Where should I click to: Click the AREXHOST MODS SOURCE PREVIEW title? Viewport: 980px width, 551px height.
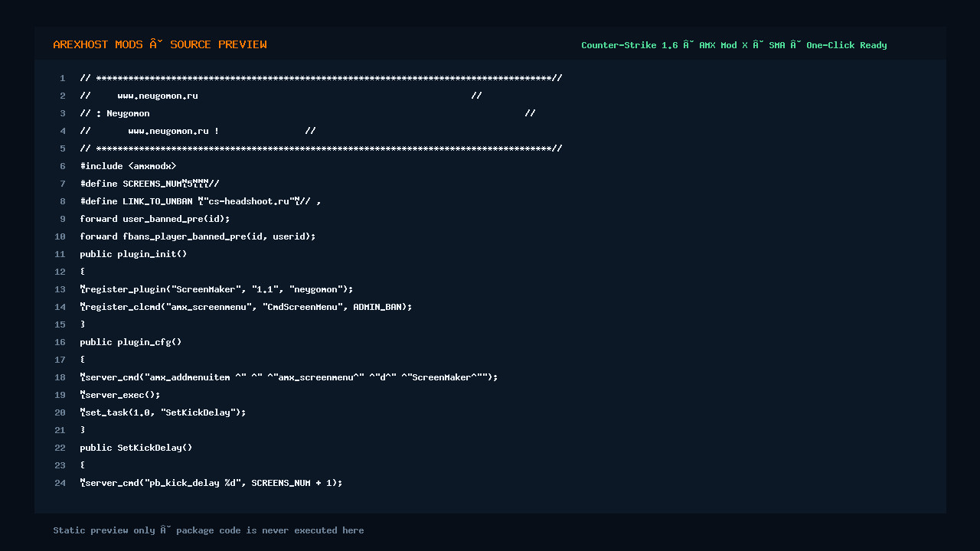click(x=160, y=45)
